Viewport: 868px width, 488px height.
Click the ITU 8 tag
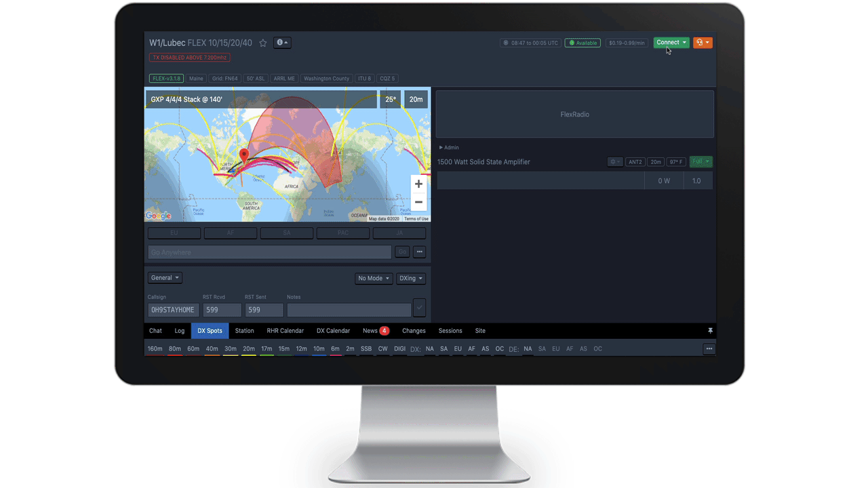tap(364, 79)
